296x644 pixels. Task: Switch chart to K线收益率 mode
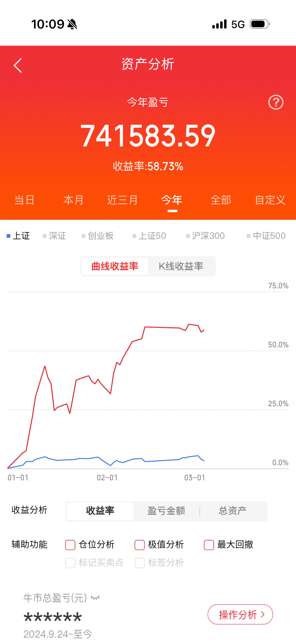tap(181, 266)
